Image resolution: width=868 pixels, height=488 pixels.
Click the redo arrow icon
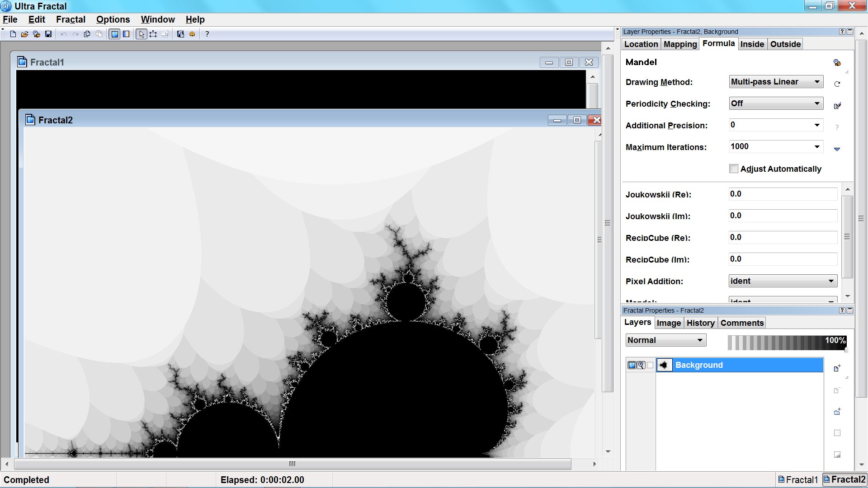75,34
